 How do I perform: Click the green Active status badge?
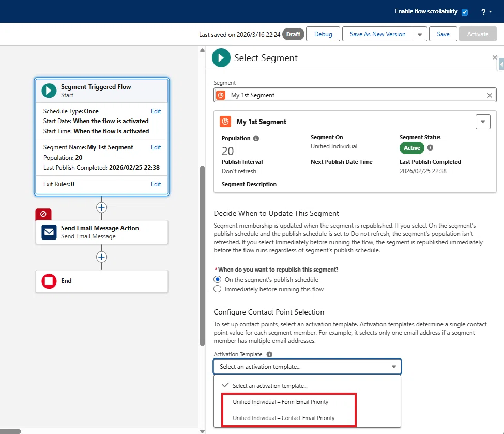click(x=412, y=148)
